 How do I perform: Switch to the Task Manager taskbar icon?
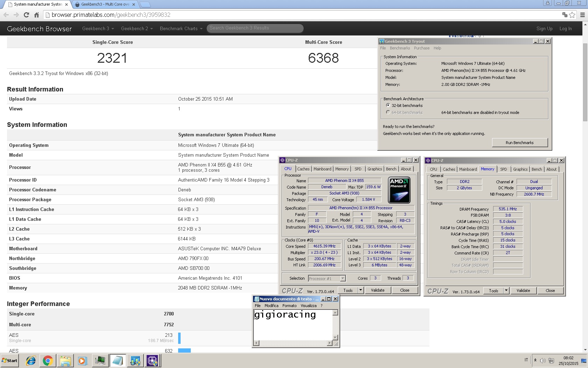click(x=100, y=361)
